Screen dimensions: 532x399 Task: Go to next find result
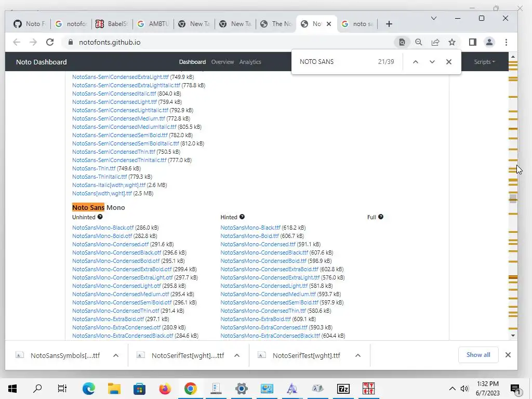[x=432, y=62]
